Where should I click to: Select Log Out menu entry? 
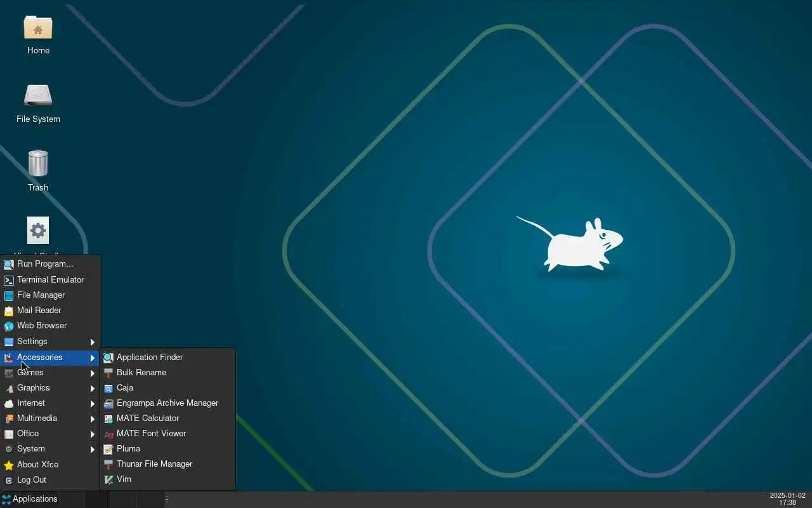click(x=50, y=480)
